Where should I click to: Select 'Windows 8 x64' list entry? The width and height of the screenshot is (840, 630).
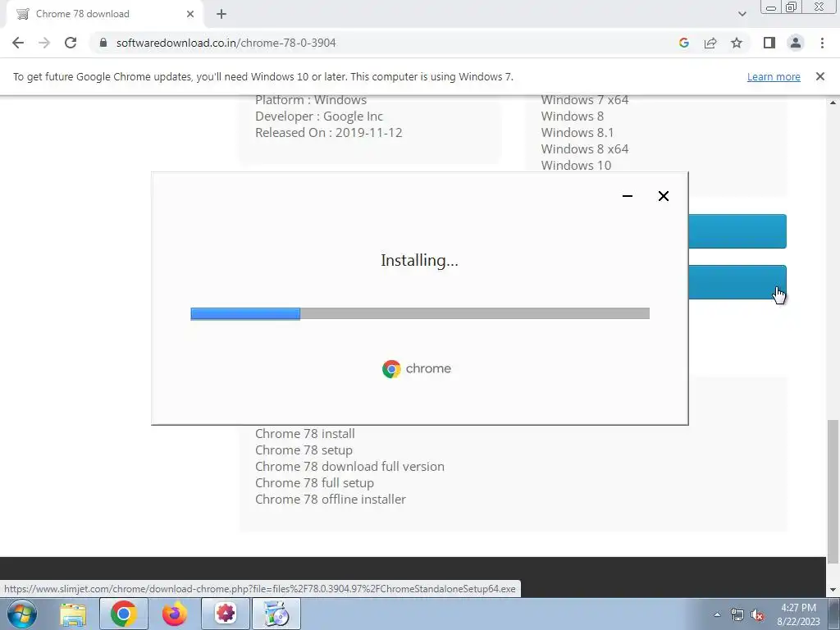(584, 149)
